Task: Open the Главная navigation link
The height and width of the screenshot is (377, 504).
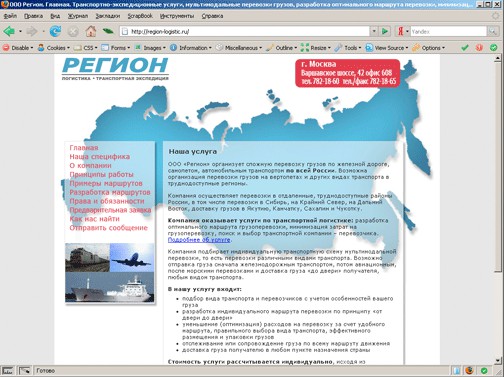Action: [84, 147]
